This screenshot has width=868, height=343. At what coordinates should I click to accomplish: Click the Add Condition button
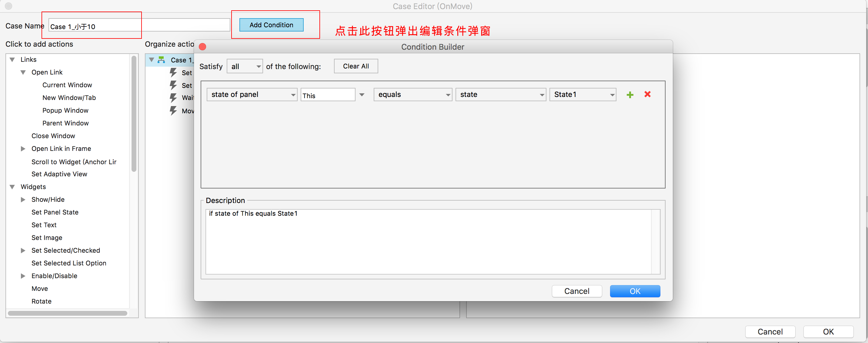point(271,25)
